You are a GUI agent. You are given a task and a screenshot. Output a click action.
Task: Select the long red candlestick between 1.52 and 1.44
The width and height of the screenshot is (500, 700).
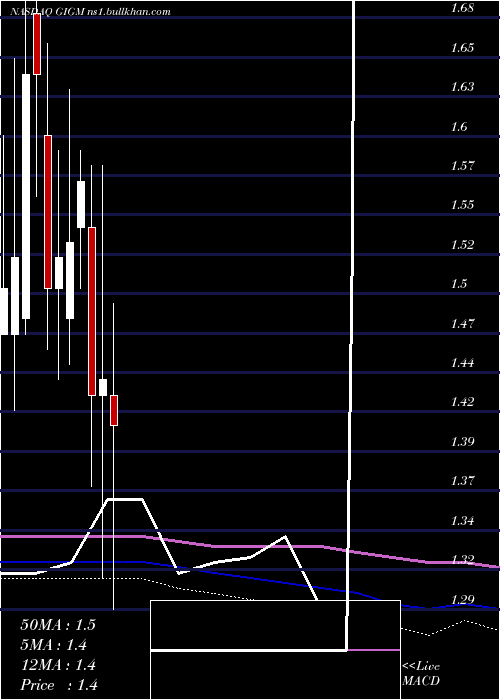(x=92, y=311)
